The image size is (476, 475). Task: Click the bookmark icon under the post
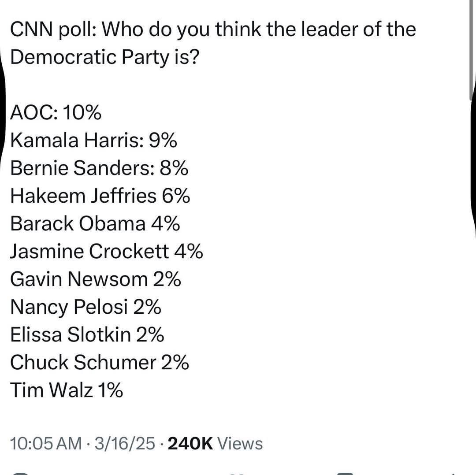pos(347,473)
